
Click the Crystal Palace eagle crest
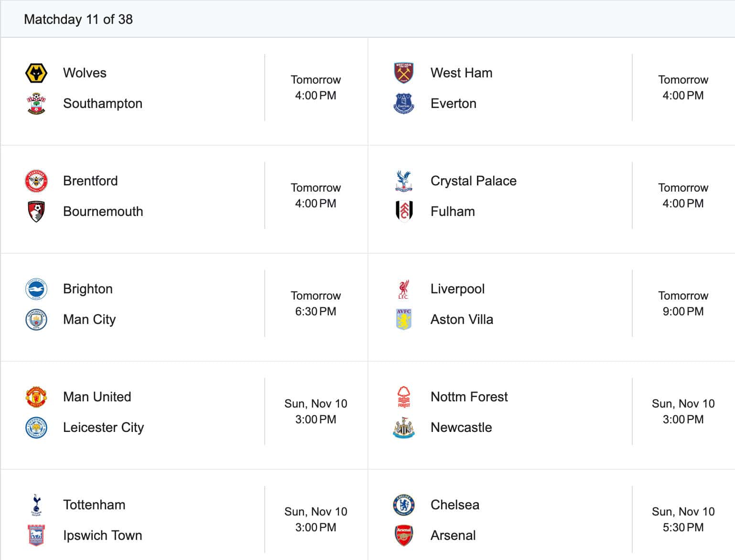(x=403, y=181)
